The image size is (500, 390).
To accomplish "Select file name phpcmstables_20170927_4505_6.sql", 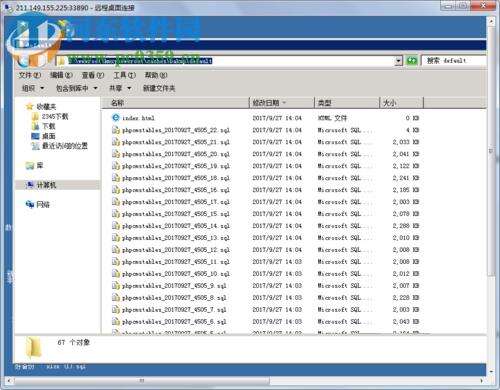I will (174, 322).
